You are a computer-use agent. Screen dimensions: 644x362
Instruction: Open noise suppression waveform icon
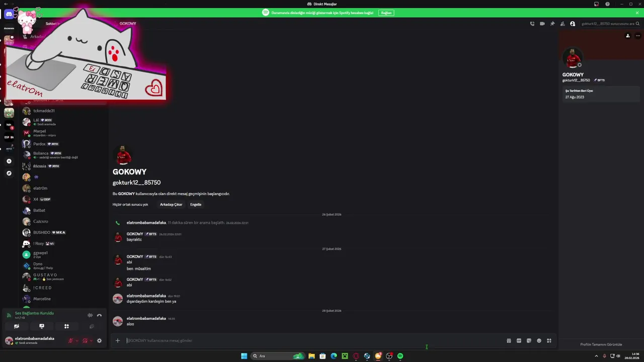(x=90, y=315)
